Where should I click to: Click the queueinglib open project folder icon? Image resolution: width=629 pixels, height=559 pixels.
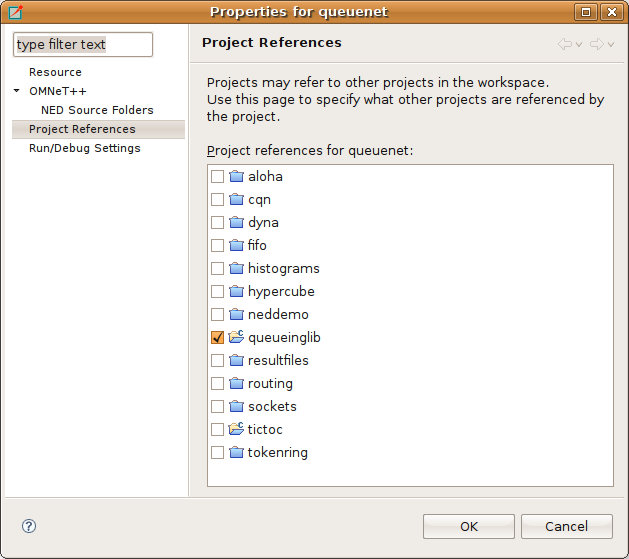click(x=236, y=337)
